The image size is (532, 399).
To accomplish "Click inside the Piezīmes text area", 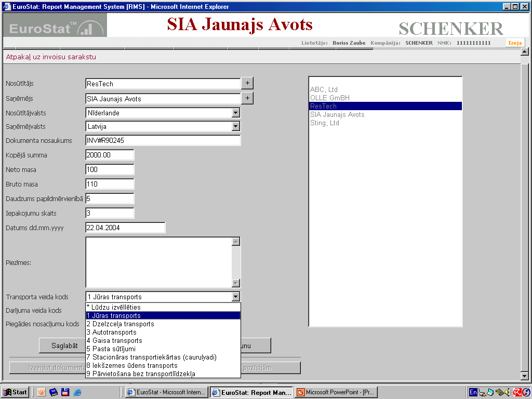I will click(158, 262).
